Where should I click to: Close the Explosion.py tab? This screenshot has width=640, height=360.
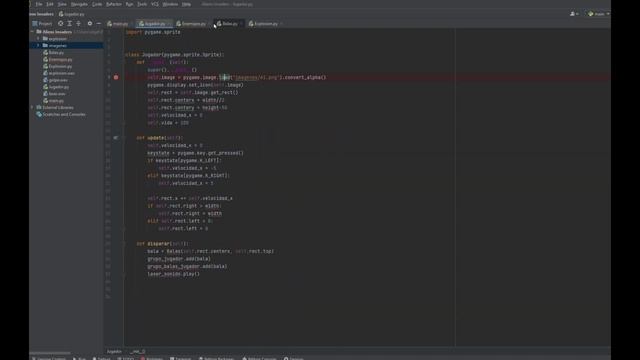tap(281, 24)
